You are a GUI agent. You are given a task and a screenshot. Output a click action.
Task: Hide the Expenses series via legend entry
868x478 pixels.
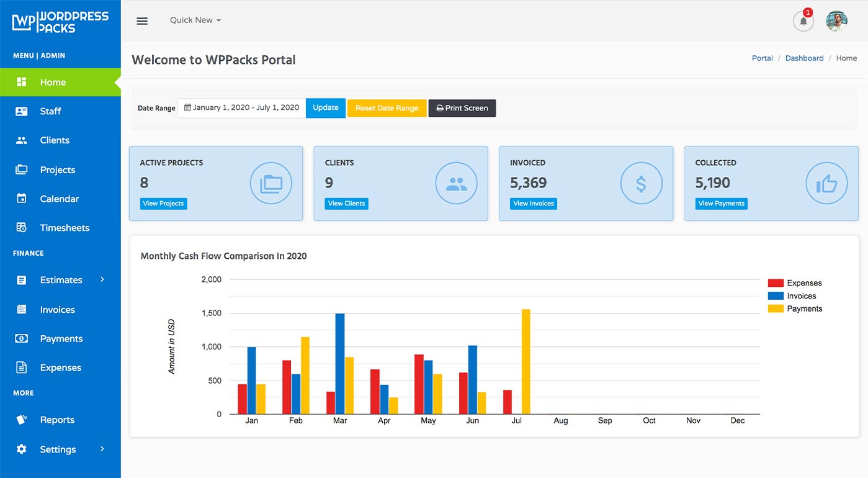[x=795, y=282]
